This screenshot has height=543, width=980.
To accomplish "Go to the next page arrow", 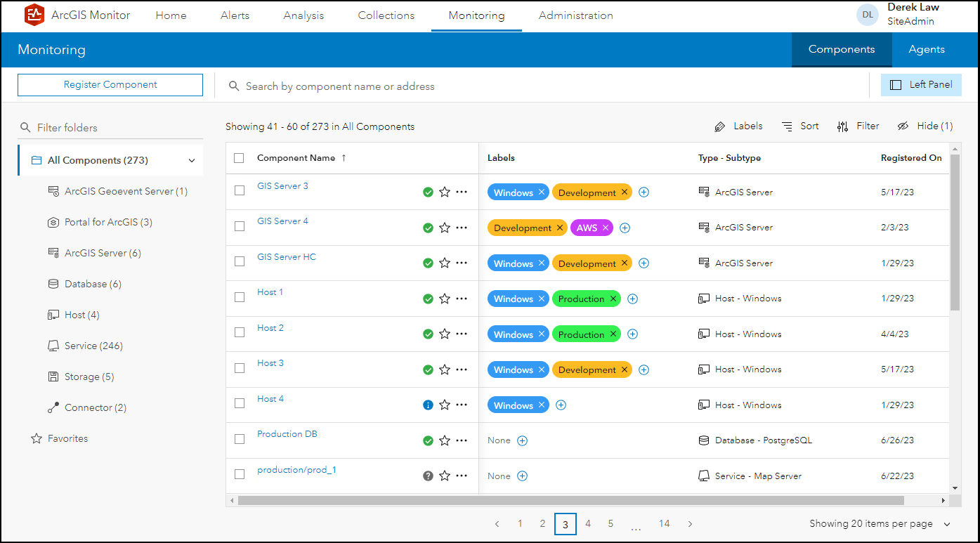I will tap(691, 524).
